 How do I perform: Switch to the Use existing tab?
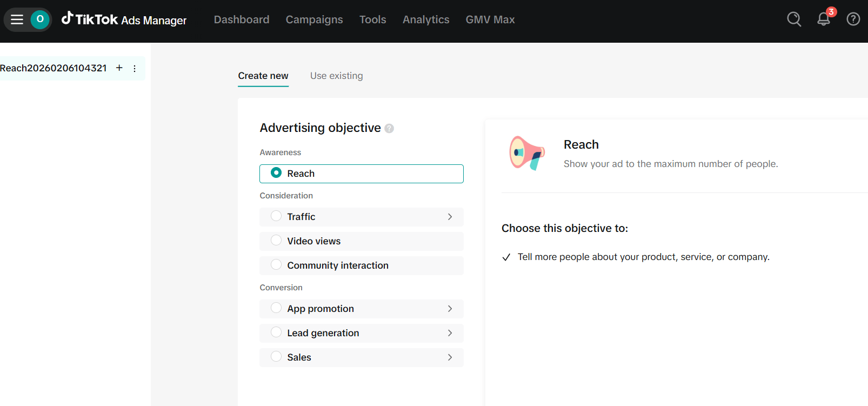click(x=336, y=76)
